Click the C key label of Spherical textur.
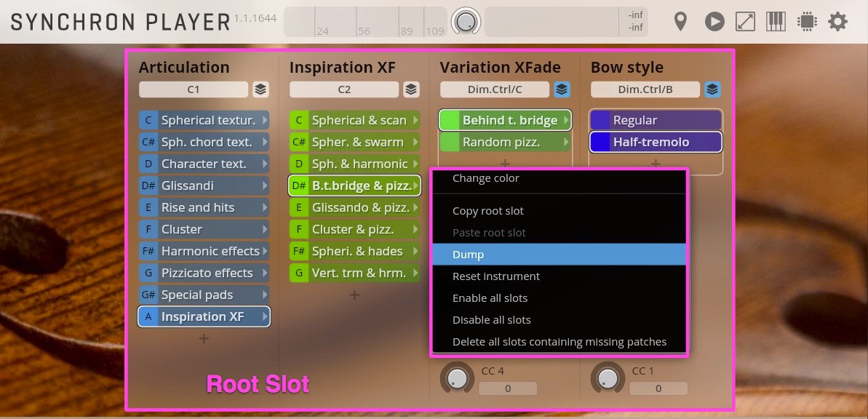868x419 pixels. 148,120
